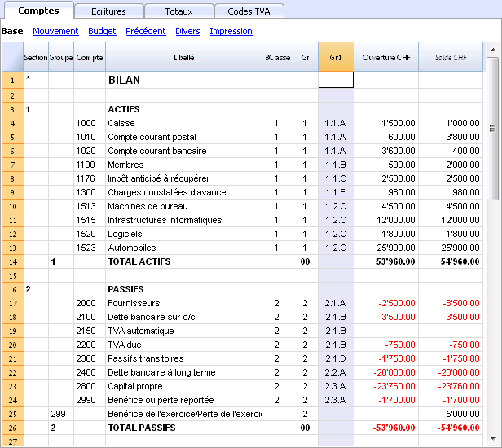Select Infrastructures informatiques label

pos(165,220)
